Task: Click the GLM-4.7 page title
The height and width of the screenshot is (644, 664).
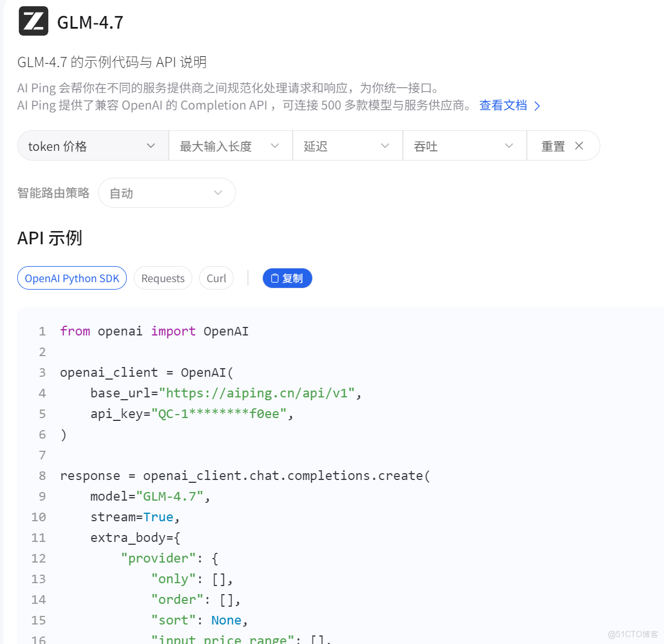Action: 90,22
